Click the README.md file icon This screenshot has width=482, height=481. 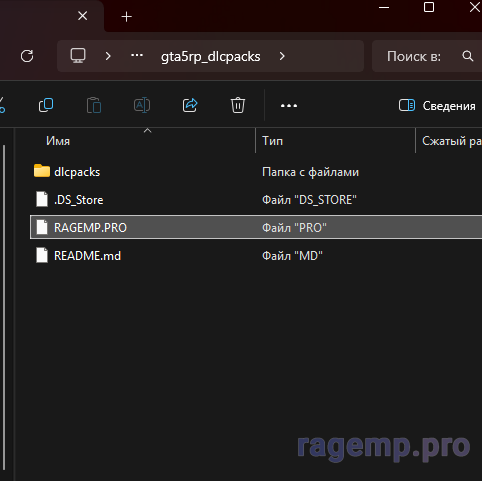[x=42, y=256]
